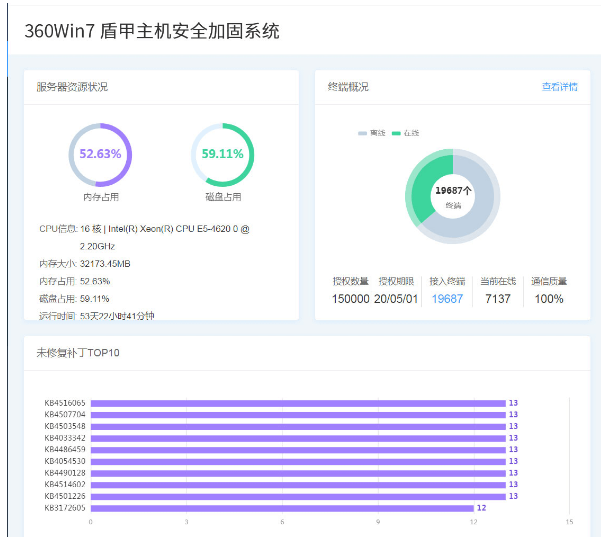Click the value 12 beside the KB3172605 bar
Screen dimensions: 610x544
482,508
